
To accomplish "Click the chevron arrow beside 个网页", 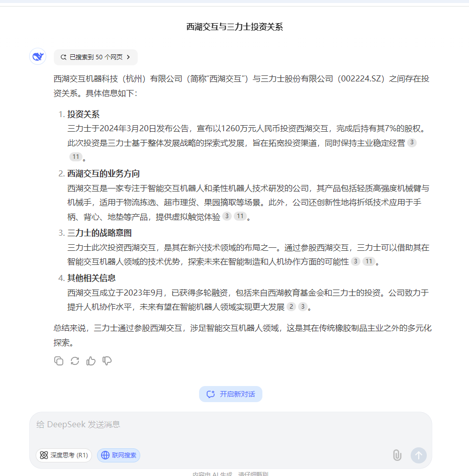I will click(128, 57).
